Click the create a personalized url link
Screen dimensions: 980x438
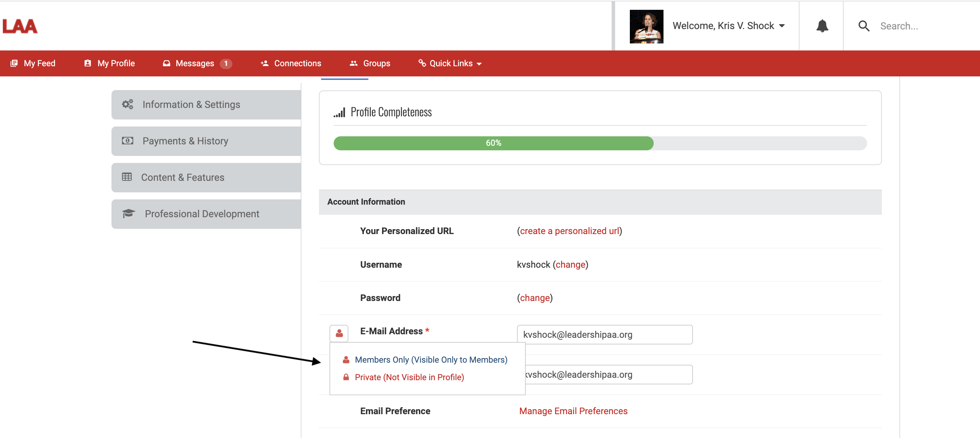tap(569, 231)
